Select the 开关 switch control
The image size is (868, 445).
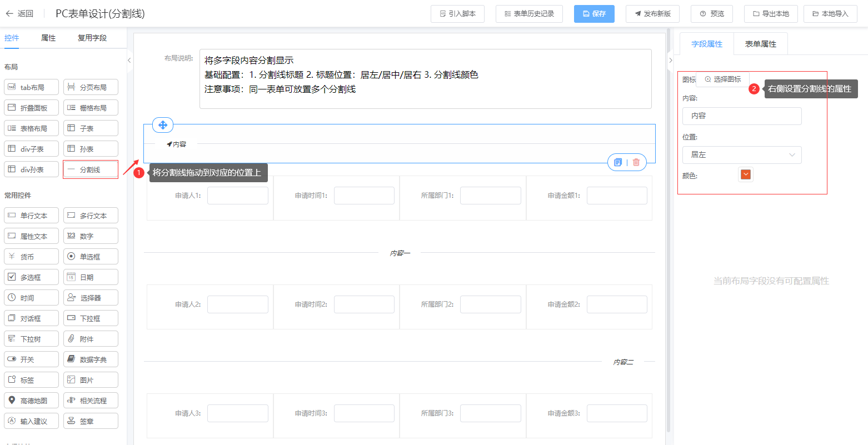(31, 359)
